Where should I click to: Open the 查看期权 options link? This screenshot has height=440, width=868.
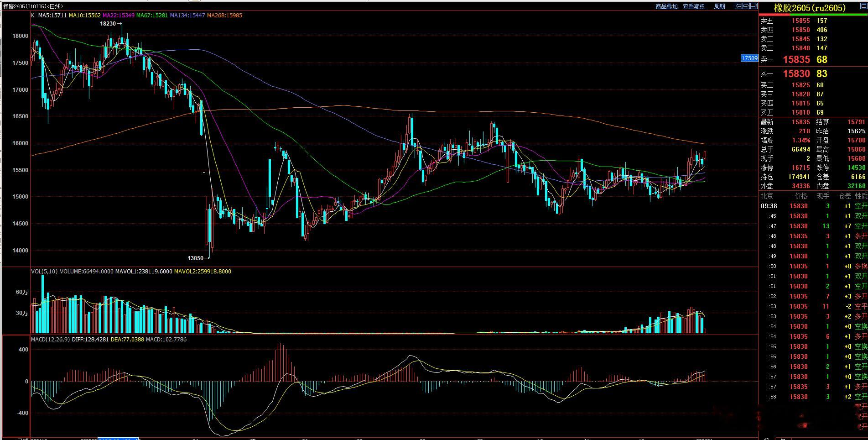point(694,6)
